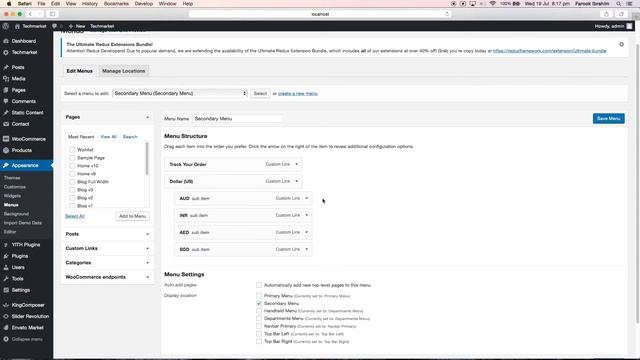Expand the Track Your Order menu item arrow
The image size is (640, 360).
(x=297, y=164)
